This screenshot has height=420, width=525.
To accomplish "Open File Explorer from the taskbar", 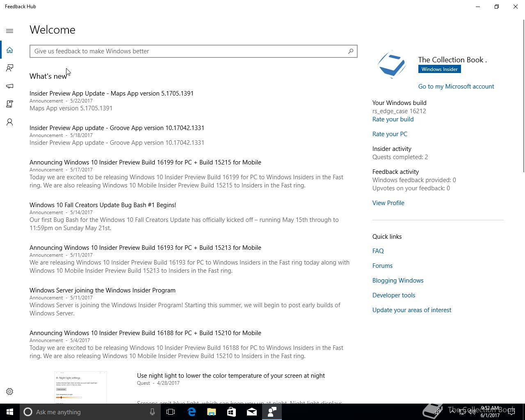I will pyautogui.click(x=212, y=412).
